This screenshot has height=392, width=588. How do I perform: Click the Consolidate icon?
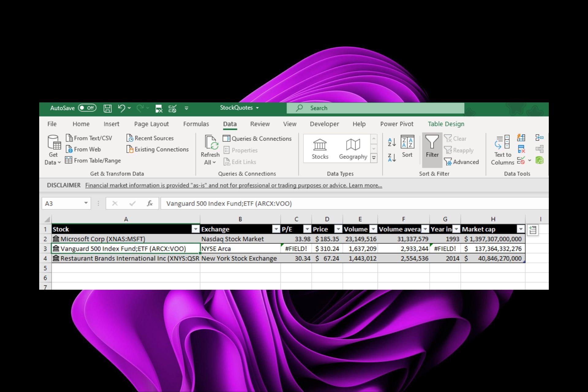click(x=540, y=138)
